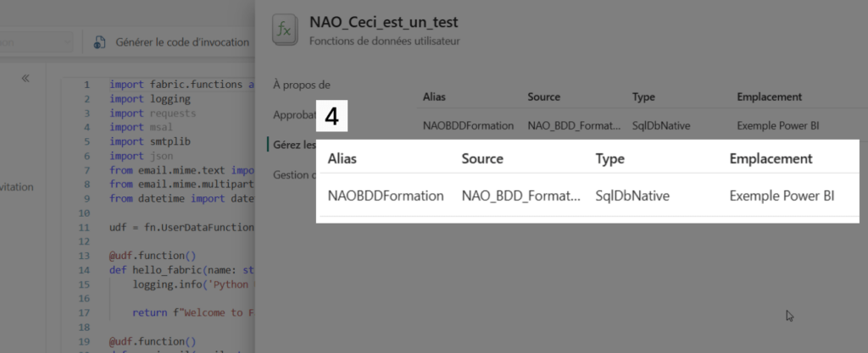868x353 pixels.
Task: Click SqlDbNative type in the highlighted row
Action: tap(632, 196)
